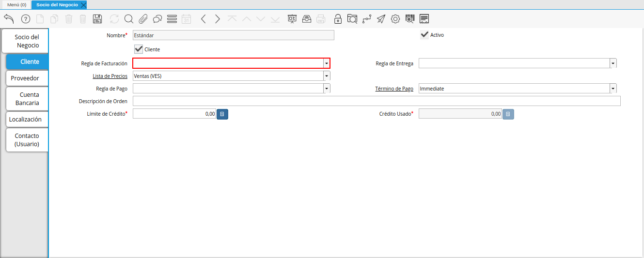Open the help question mark icon
The height and width of the screenshot is (258, 644).
pos(26,19)
